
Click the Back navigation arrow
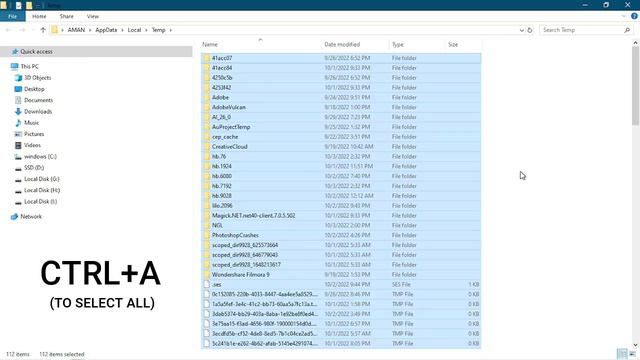9,30
